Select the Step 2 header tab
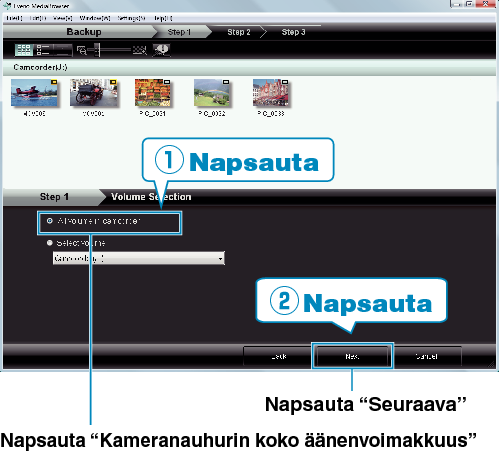Viewport: 499px width, 452px height. coord(239,32)
